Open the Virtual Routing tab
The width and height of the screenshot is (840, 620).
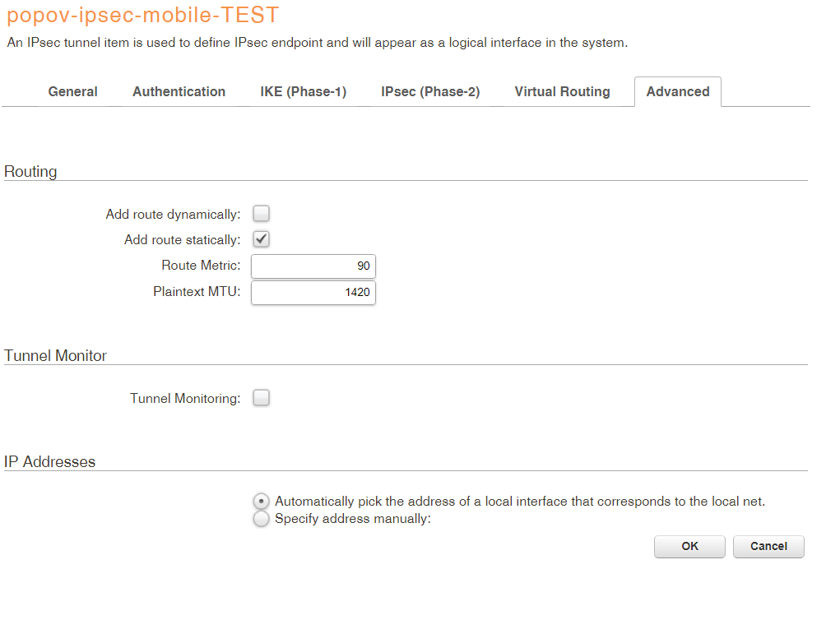562,92
